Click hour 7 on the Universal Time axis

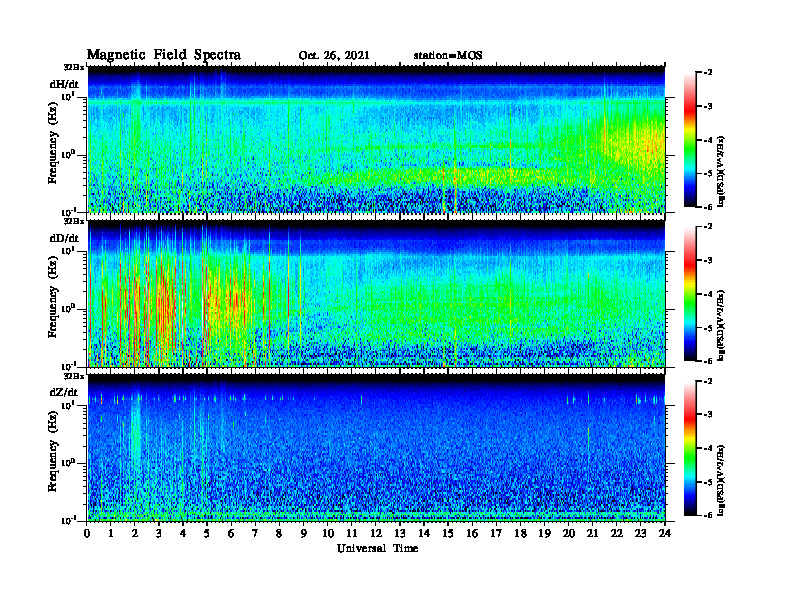point(255,534)
